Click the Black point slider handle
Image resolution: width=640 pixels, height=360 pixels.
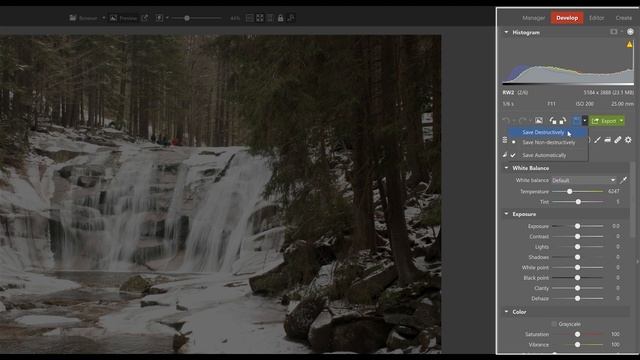point(578,278)
